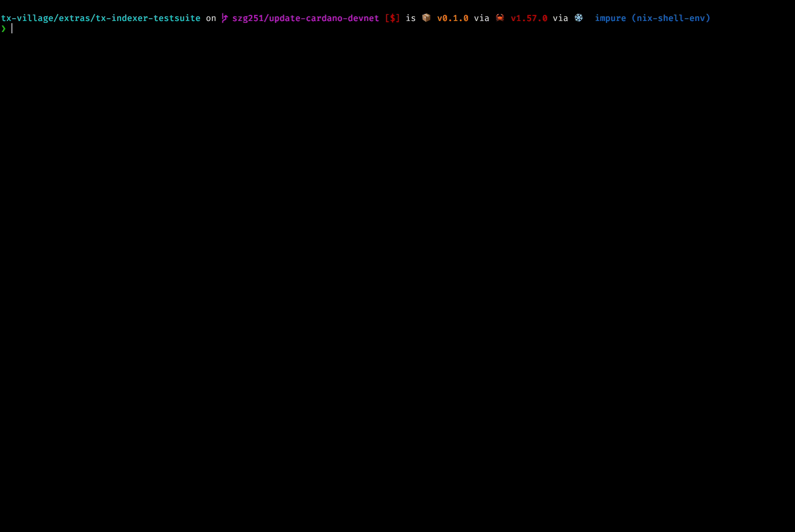The image size is (795, 532).
Task: Click the word 'is' before the package icon
Action: (411, 18)
